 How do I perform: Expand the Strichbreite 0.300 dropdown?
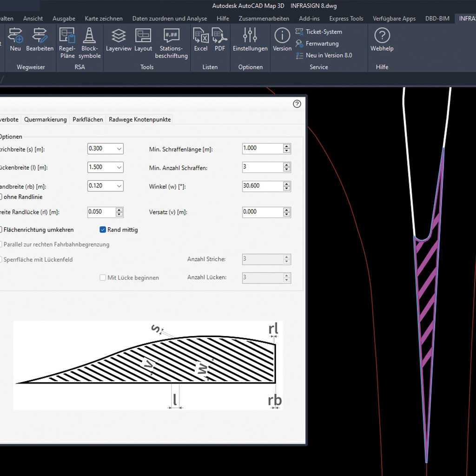(x=119, y=149)
